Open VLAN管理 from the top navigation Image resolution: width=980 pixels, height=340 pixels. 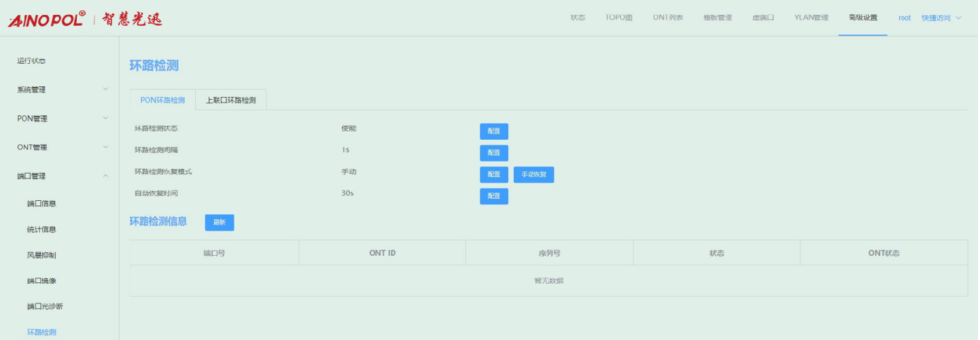point(811,18)
